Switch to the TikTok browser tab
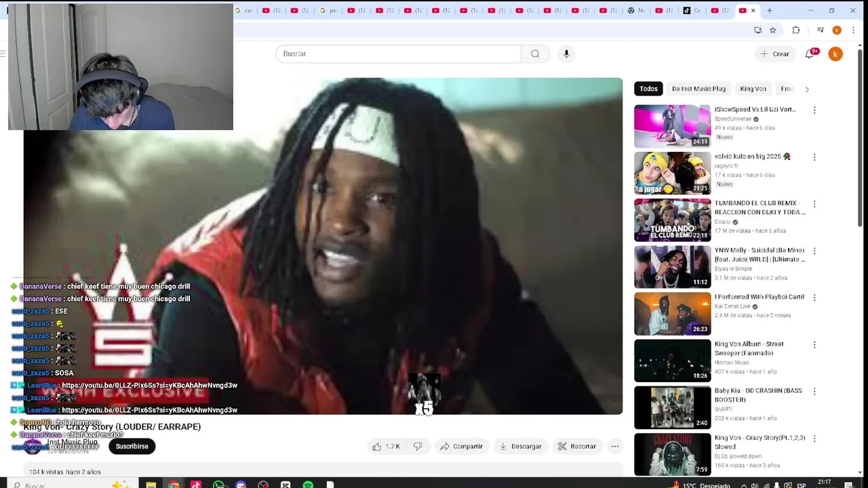This screenshot has width=868, height=488. [x=692, y=10]
